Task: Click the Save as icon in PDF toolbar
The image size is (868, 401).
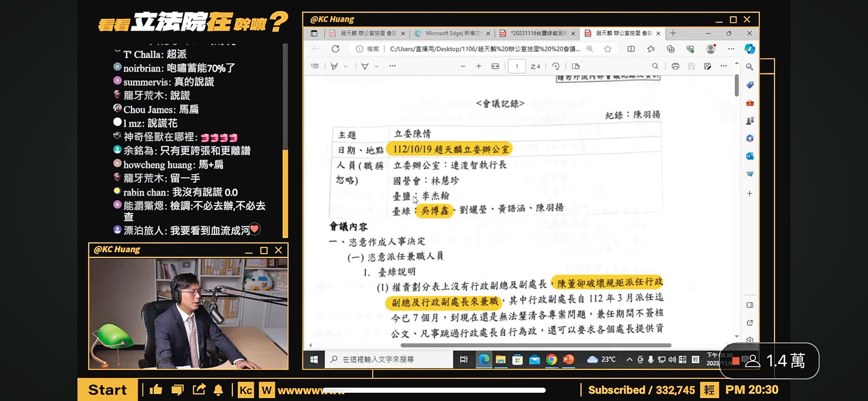Action: [708, 66]
